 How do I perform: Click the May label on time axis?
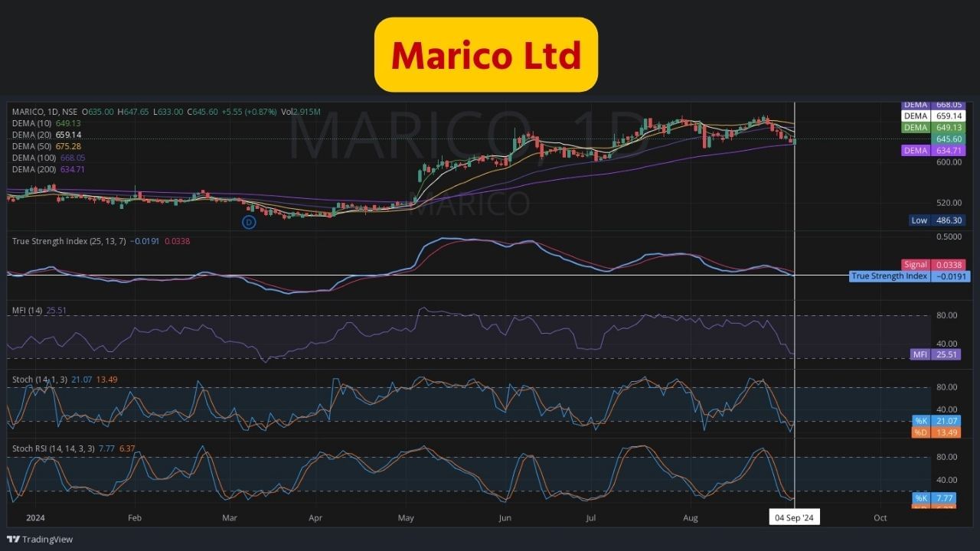406,518
